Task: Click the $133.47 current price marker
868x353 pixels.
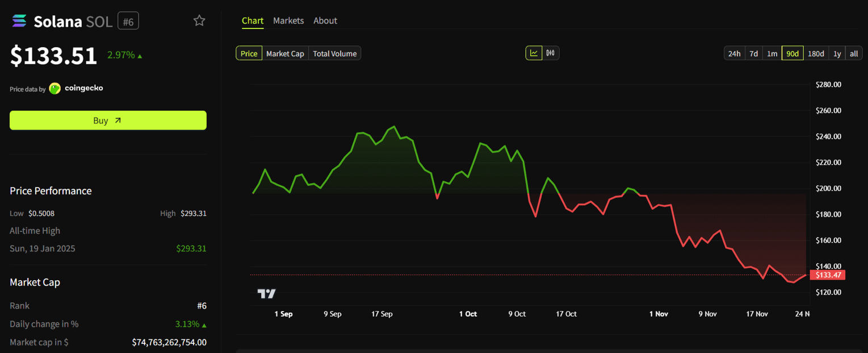Action: coord(828,275)
